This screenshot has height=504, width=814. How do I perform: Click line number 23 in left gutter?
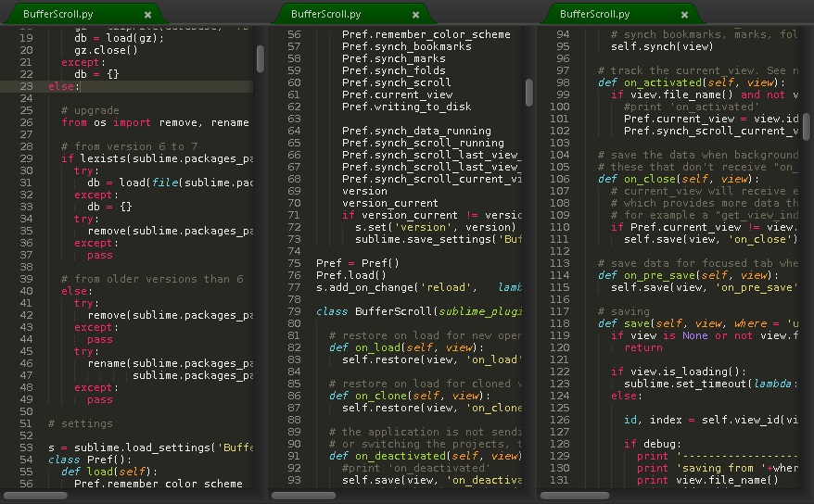26,86
